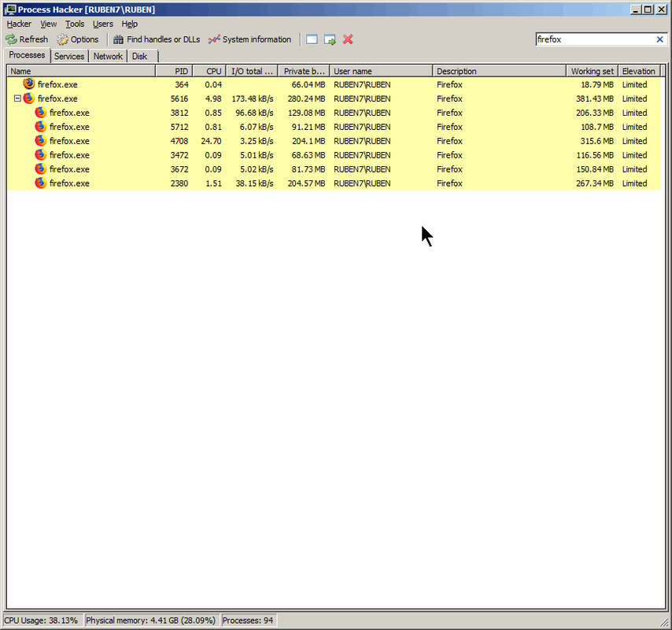
Task: Click the PID 3472 cell
Action: click(x=179, y=155)
